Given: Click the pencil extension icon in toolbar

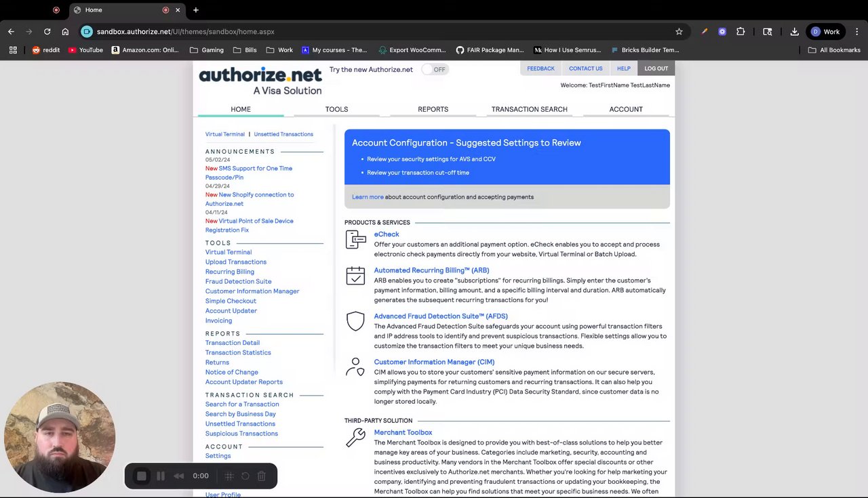Looking at the screenshot, I should tap(705, 31).
